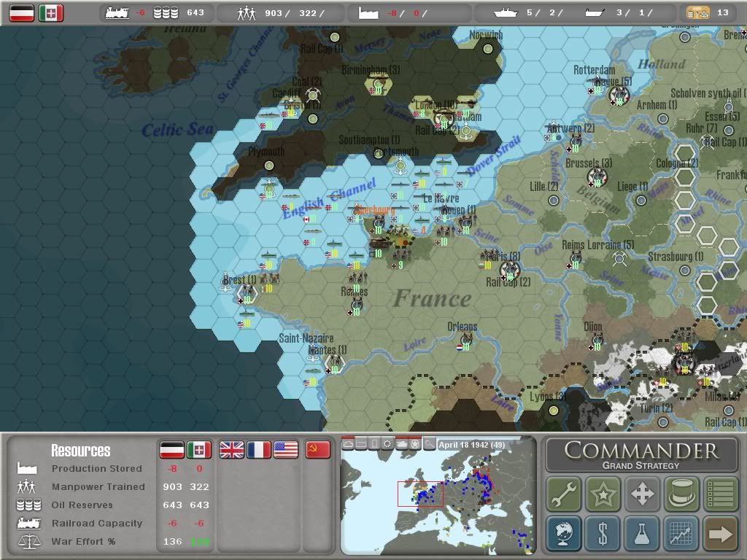Click the scales icon beside War Effort %
This screenshot has width=747, height=560.
(28, 542)
